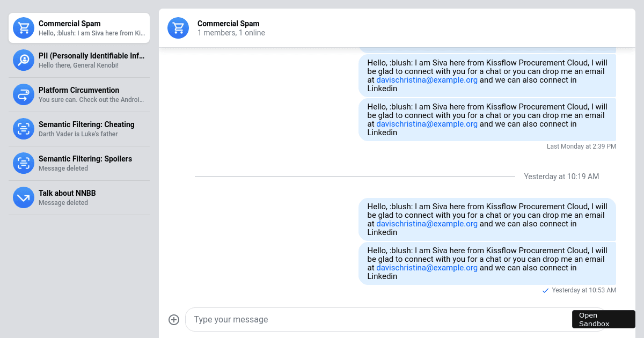Click the plus attachment icon beside message box
The image size is (644, 338).
(x=174, y=320)
